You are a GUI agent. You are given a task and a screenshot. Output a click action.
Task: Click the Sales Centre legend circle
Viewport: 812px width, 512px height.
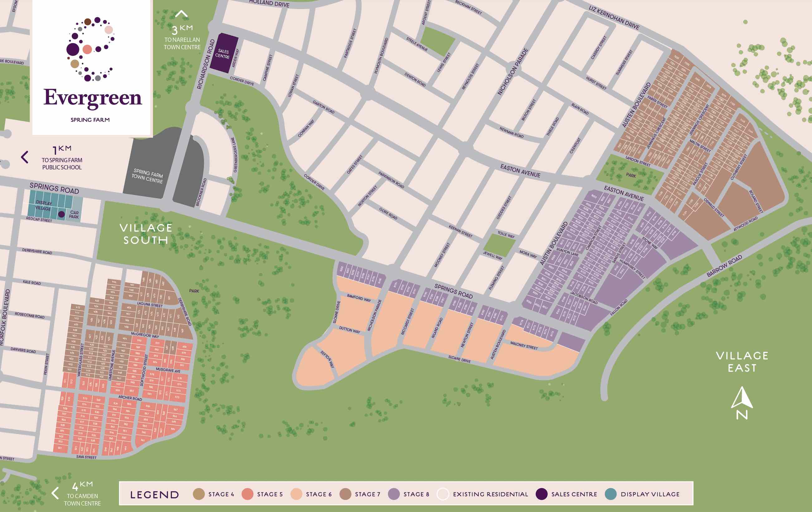[542, 494]
